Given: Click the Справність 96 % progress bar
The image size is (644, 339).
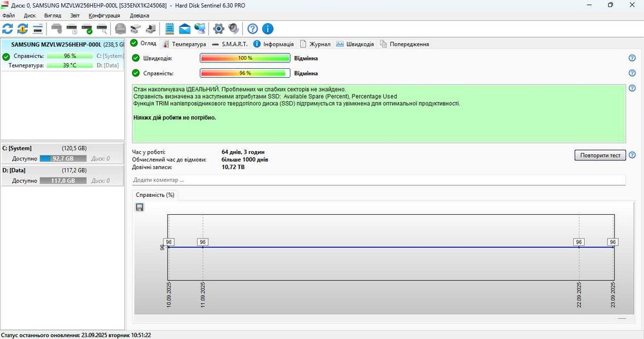Looking at the screenshot, I should (x=245, y=73).
